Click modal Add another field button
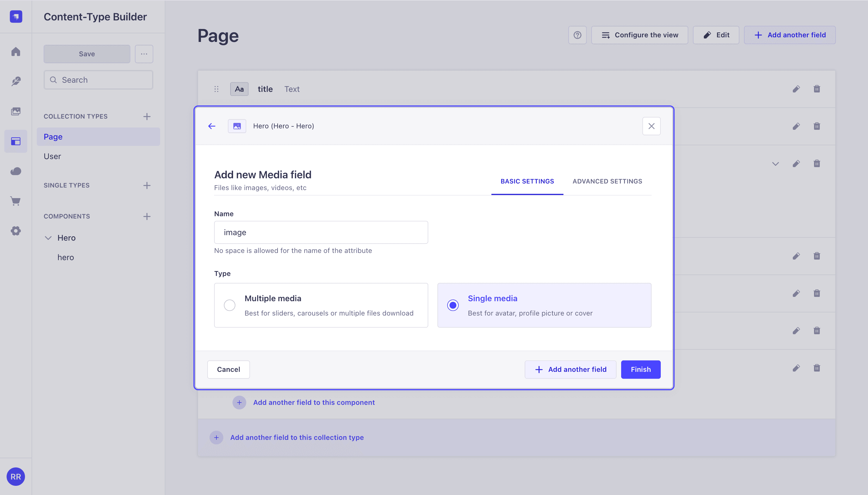This screenshot has width=868, height=495. (570, 370)
